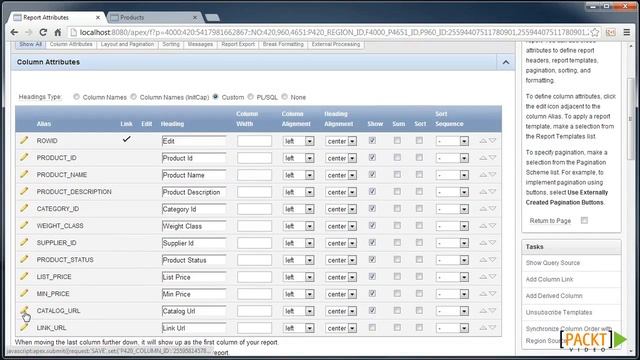Screen dimensions: 640x360
Task: Click Column Width field for LIST_PRICE
Action: 254,277
